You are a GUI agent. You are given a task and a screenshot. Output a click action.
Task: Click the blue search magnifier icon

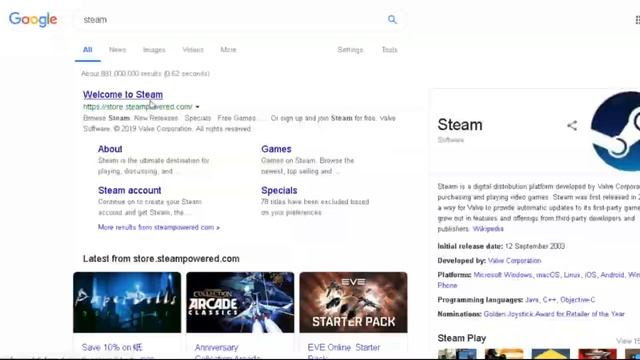392,19
